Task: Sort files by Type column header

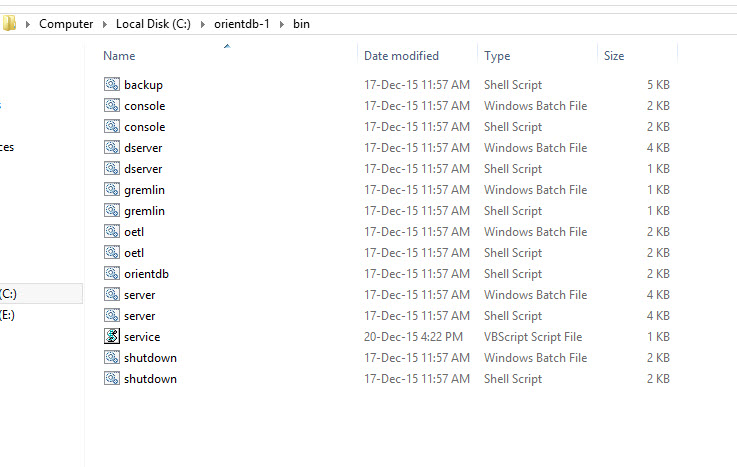Action: click(x=497, y=56)
